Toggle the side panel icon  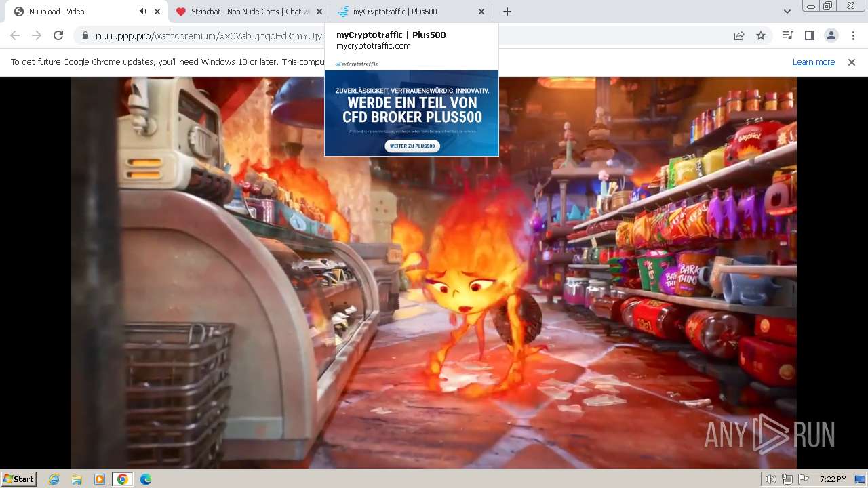click(809, 35)
